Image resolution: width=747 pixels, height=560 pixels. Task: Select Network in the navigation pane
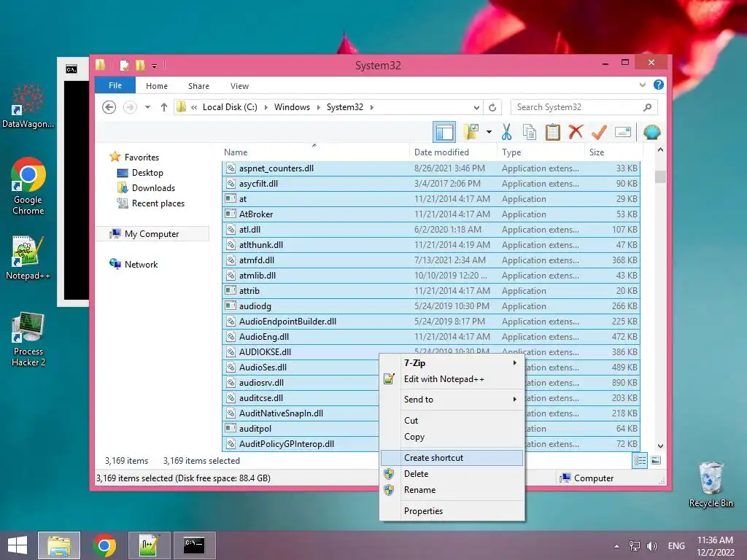point(141,264)
